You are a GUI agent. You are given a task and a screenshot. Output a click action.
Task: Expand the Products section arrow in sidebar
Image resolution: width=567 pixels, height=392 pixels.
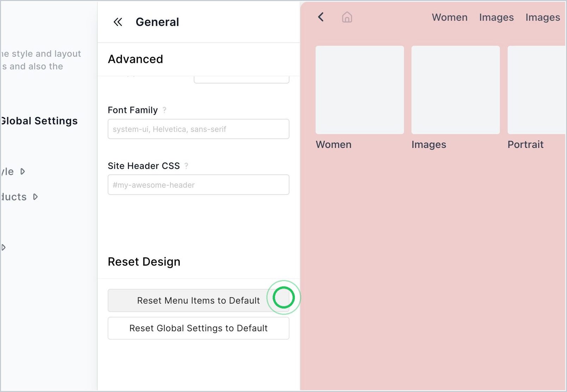[35, 197]
